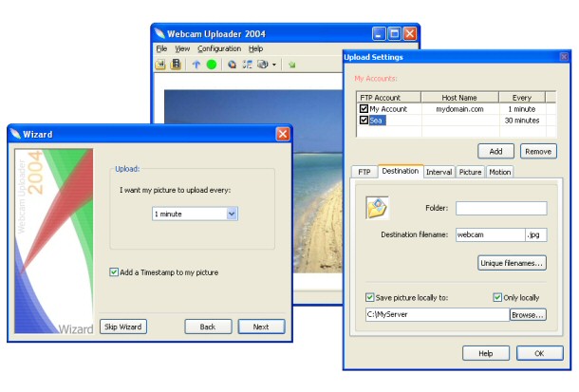
Task: Open the Configuration menu
Action: (x=219, y=48)
